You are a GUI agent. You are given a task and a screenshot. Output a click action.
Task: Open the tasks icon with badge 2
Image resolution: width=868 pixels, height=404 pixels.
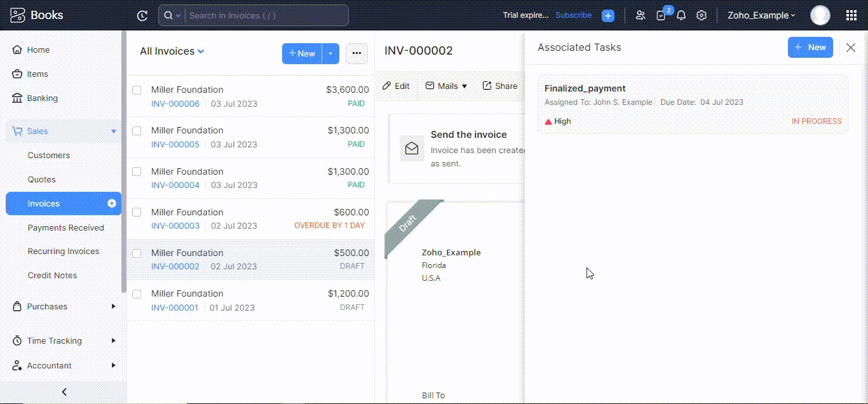(x=661, y=16)
